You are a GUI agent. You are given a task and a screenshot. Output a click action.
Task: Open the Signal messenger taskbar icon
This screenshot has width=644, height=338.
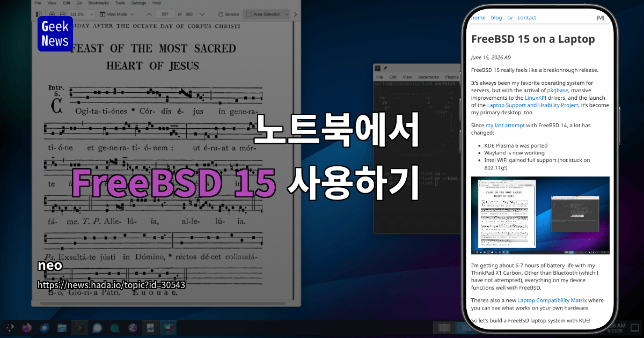tap(97, 327)
